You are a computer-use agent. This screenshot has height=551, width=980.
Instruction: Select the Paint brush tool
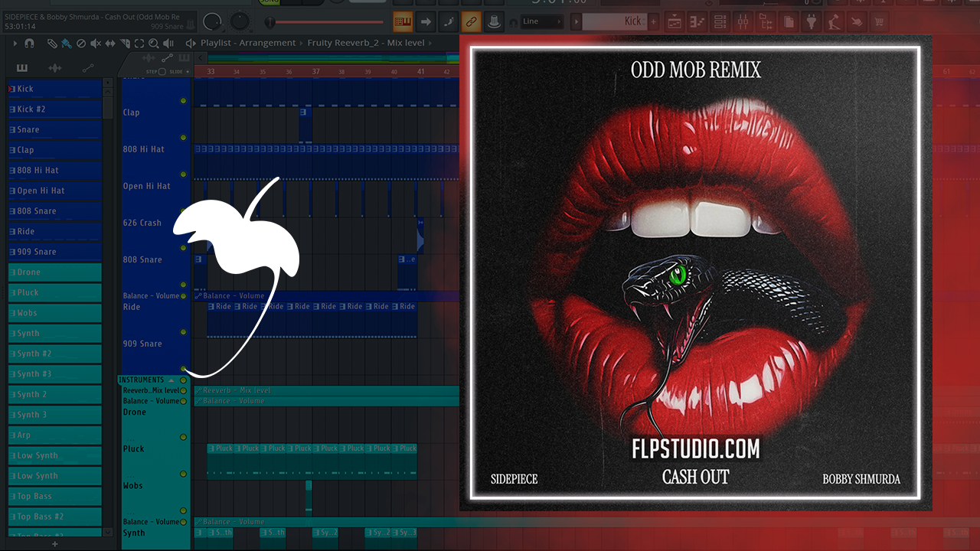pyautogui.click(x=67, y=44)
